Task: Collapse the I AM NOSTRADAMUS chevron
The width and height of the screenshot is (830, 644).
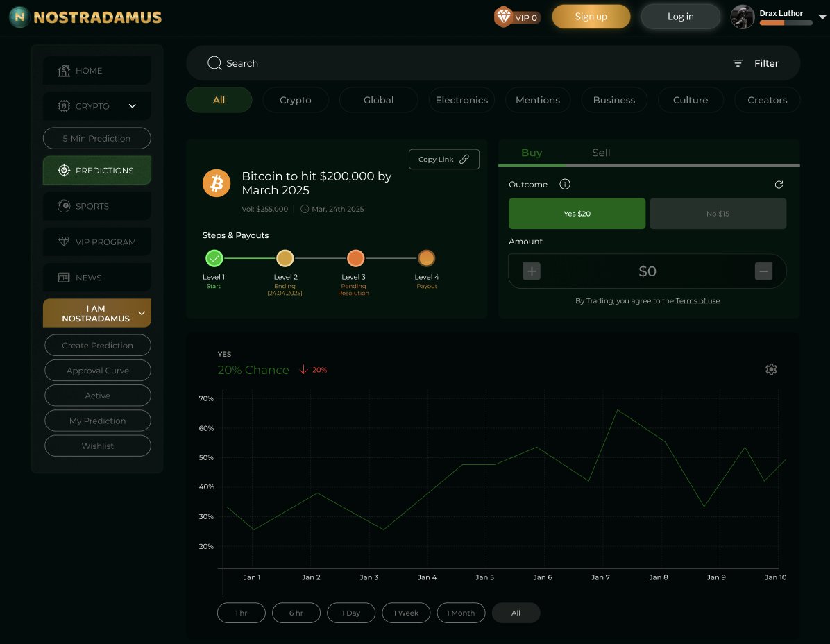Action: 142,313
